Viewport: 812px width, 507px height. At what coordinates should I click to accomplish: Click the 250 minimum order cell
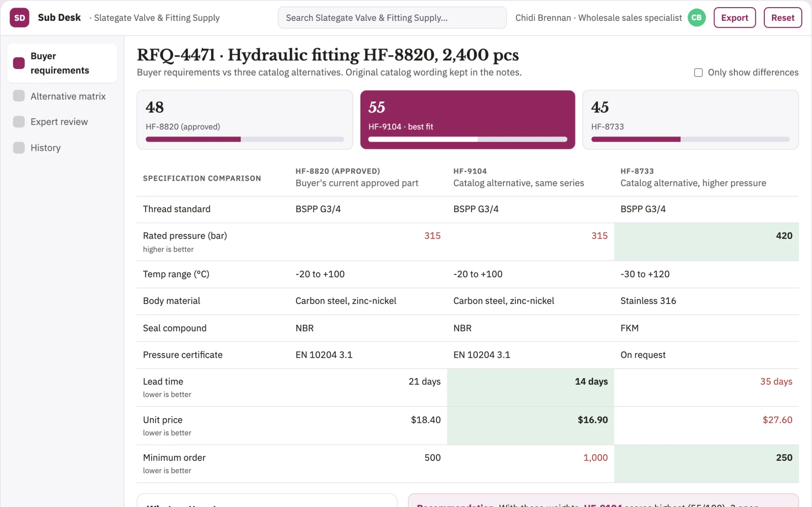click(x=706, y=463)
